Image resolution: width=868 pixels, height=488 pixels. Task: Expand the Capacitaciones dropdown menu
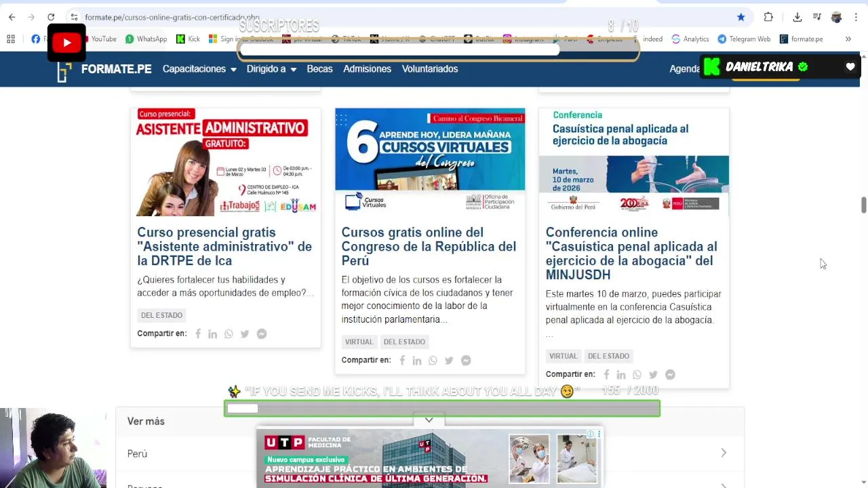tap(199, 69)
